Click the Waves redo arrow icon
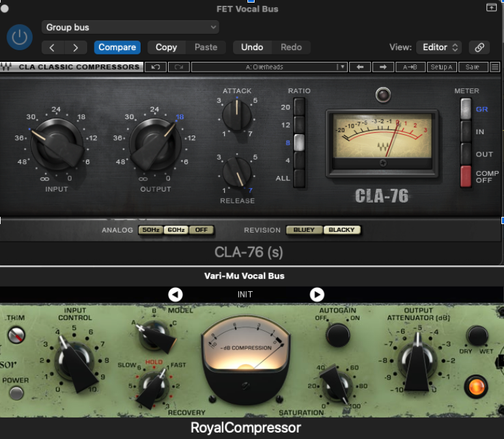Image resolution: width=504 pixels, height=439 pixels. (x=178, y=67)
